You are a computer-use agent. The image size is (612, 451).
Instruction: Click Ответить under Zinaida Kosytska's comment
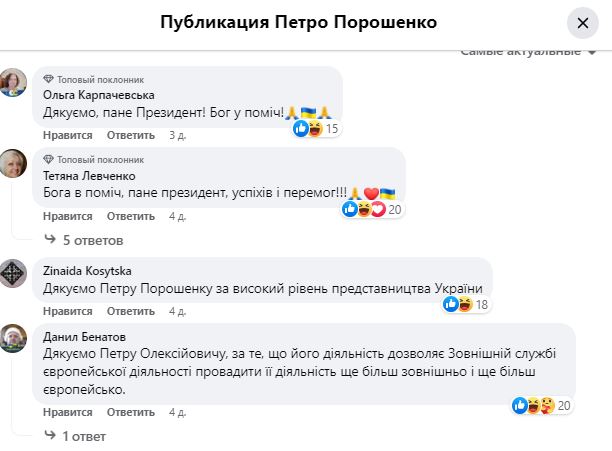(x=131, y=311)
